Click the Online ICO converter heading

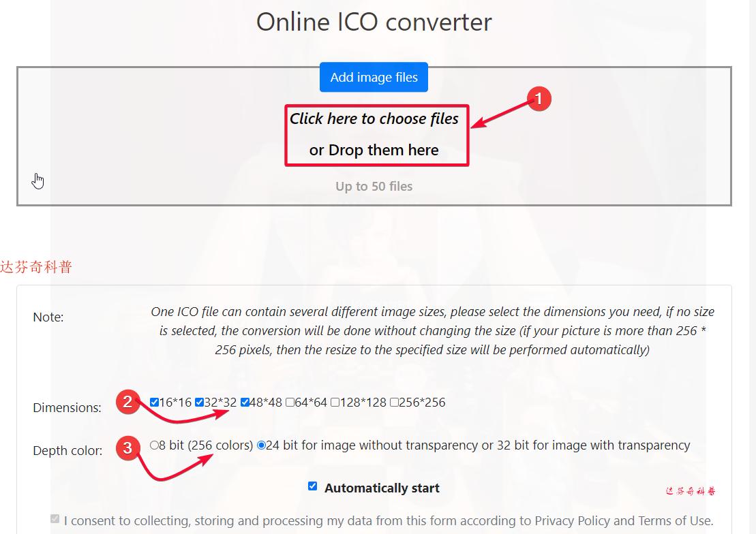pos(374,22)
